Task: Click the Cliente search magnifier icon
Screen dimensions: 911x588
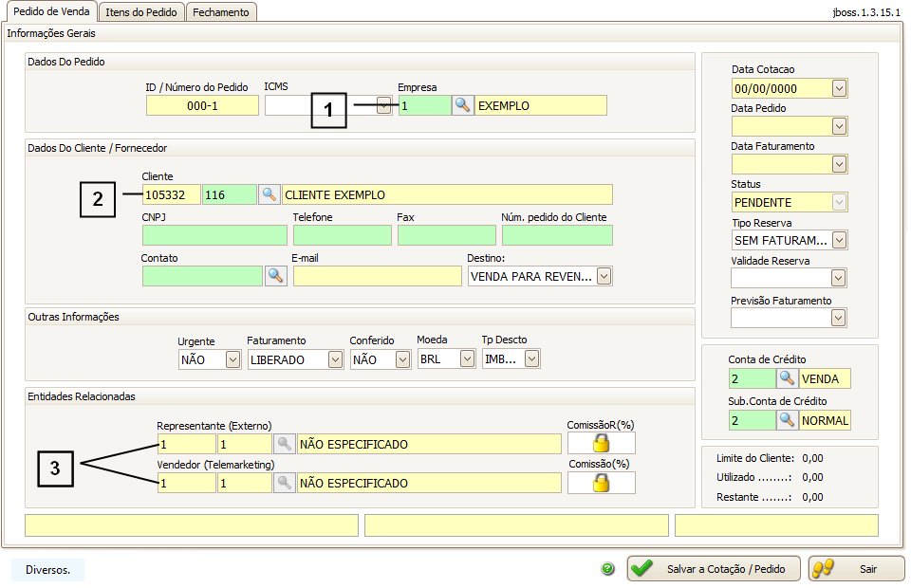Action: 270,194
